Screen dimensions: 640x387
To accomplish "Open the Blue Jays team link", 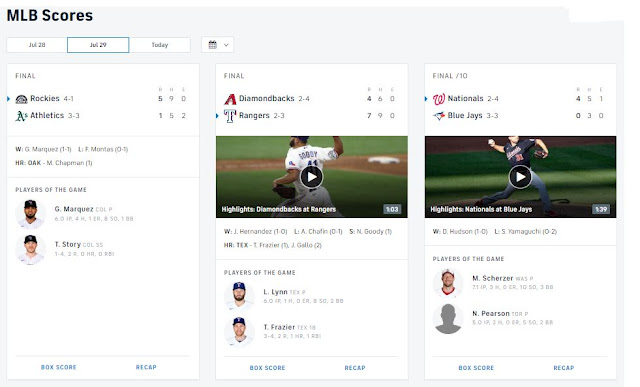I will 465,116.
